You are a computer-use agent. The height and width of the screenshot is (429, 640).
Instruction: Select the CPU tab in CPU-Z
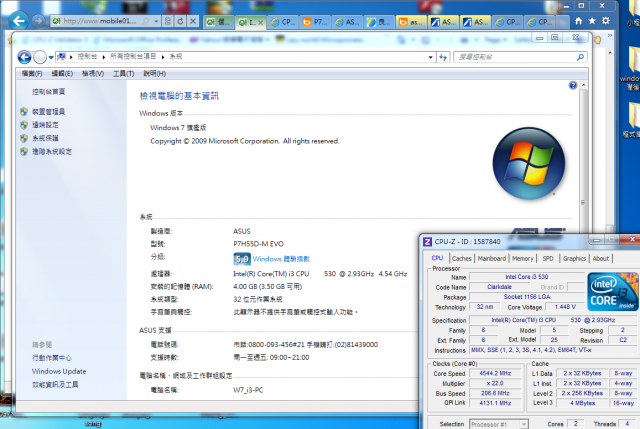(x=438, y=258)
